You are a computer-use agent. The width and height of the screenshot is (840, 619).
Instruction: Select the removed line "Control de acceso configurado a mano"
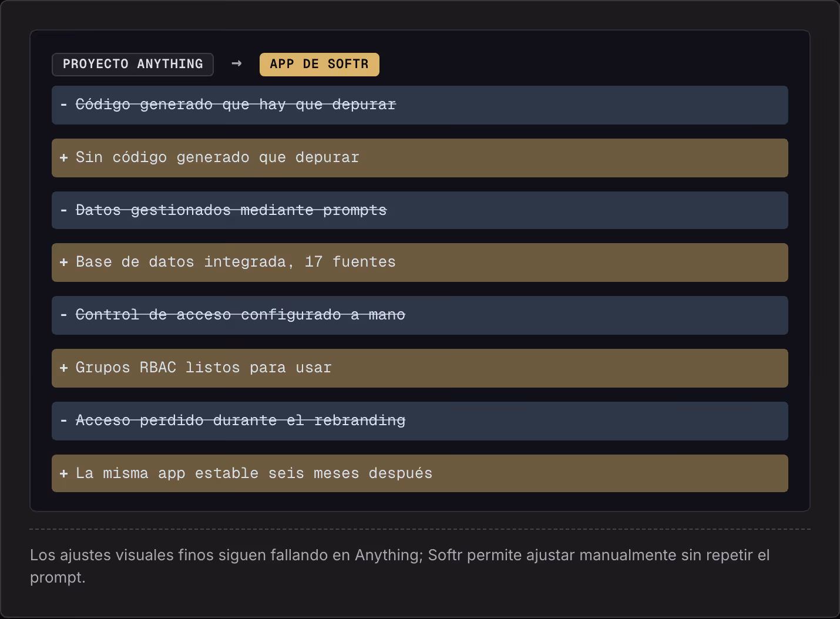(420, 315)
